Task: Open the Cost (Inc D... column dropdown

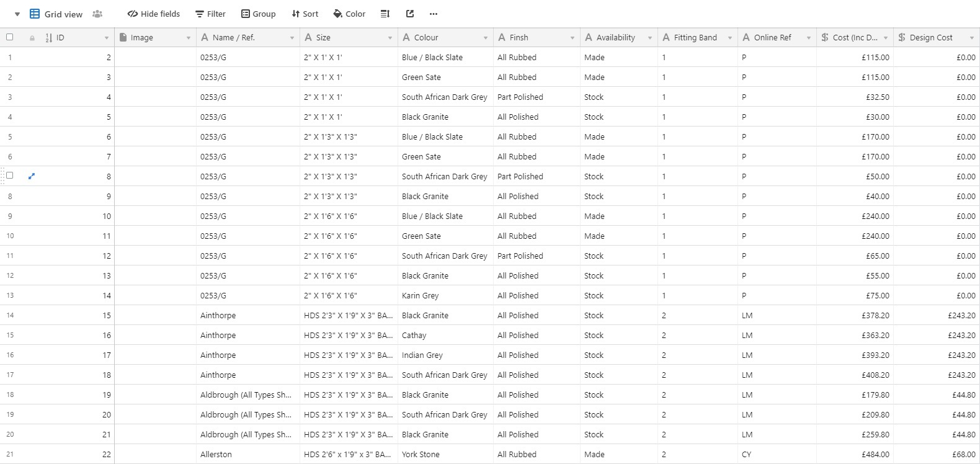Action: point(886,38)
